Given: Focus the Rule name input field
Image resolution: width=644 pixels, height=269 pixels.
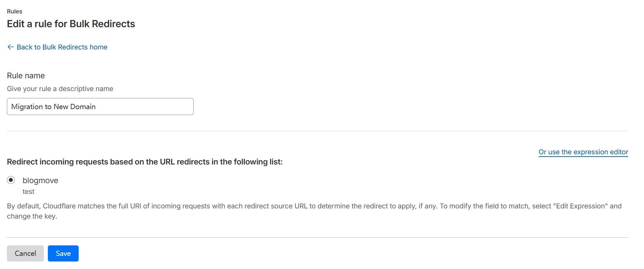Looking at the screenshot, I should click(x=100, y=106).
